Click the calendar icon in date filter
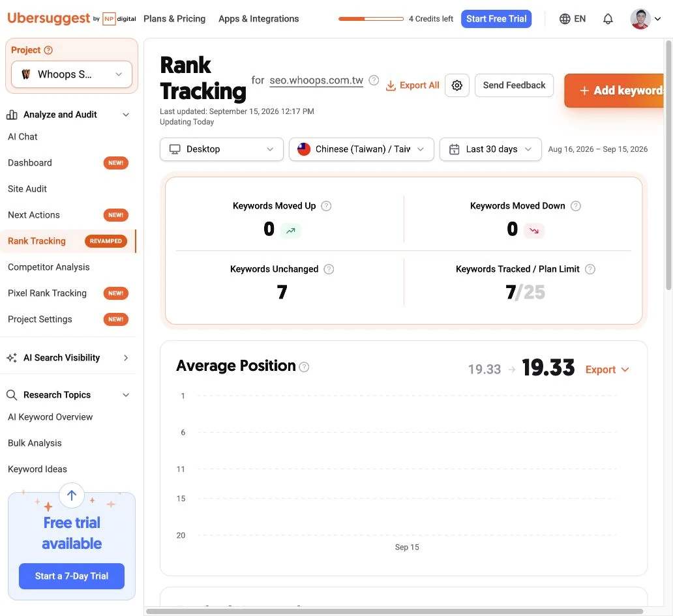Screen dimensions: 673x616 pos(454,149)
